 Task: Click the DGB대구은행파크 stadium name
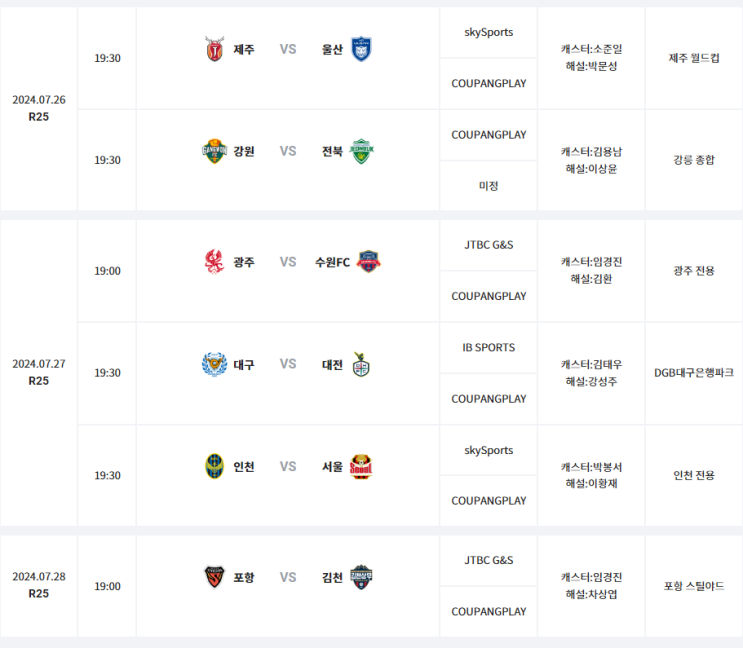[x=694, y=372]
